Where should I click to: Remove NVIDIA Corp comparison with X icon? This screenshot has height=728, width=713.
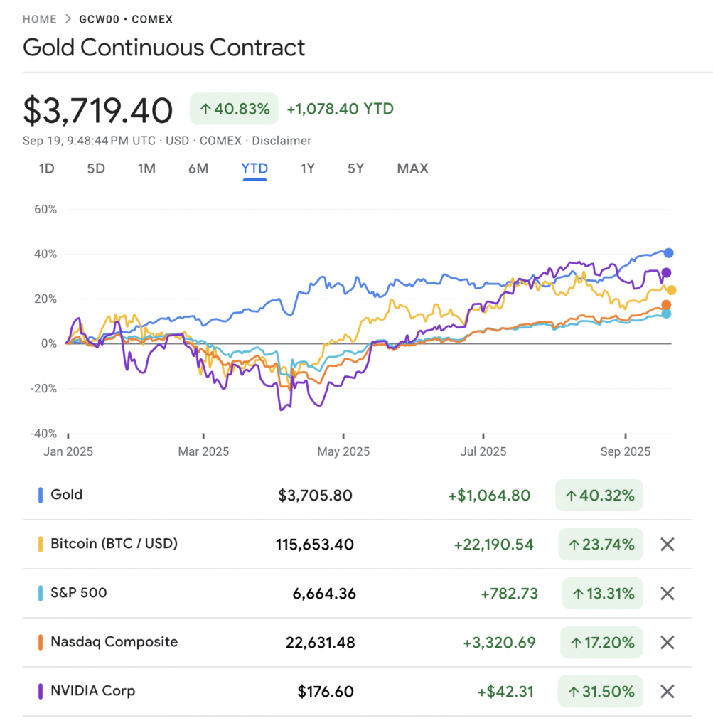tap(667, 691)
